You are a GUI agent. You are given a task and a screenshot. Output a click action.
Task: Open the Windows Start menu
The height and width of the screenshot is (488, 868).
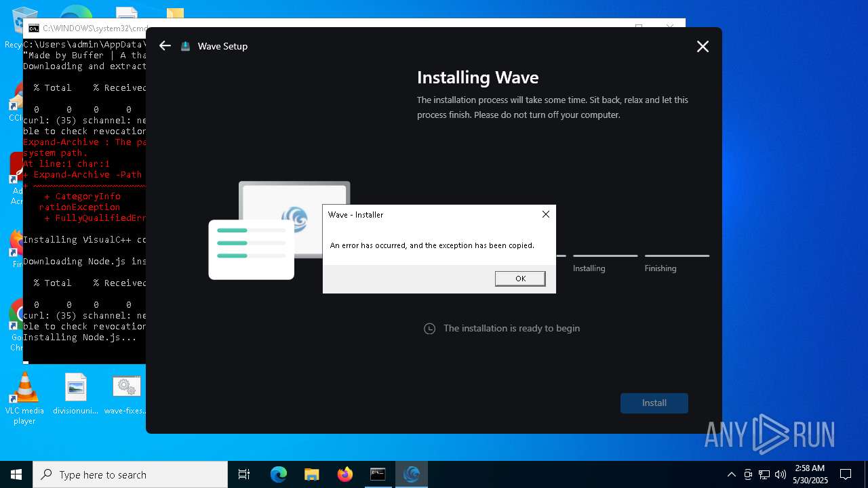coord(16,474)
